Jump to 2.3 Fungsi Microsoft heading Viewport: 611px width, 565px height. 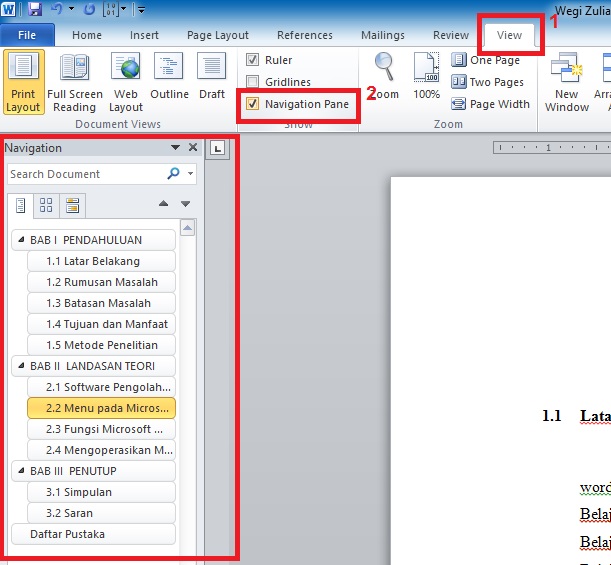point(101,429)
